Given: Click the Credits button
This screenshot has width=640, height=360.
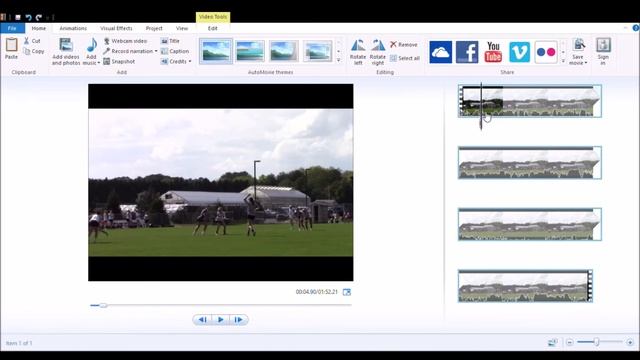Looking at the screenshot, I should [174, 61].
